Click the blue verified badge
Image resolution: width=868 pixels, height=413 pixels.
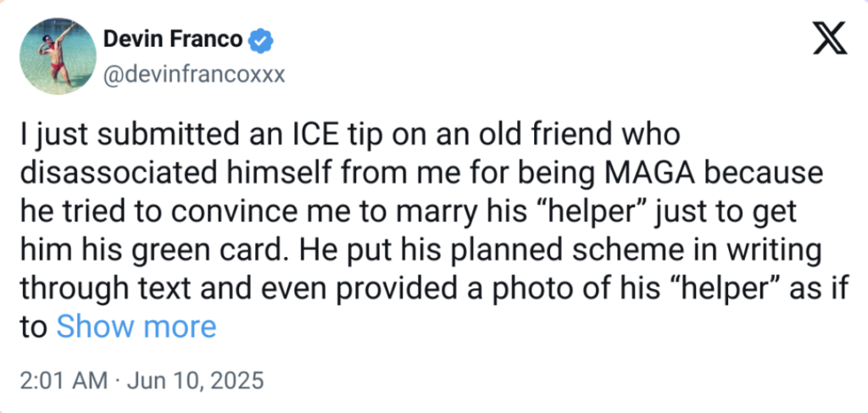[x=259, y=41]
